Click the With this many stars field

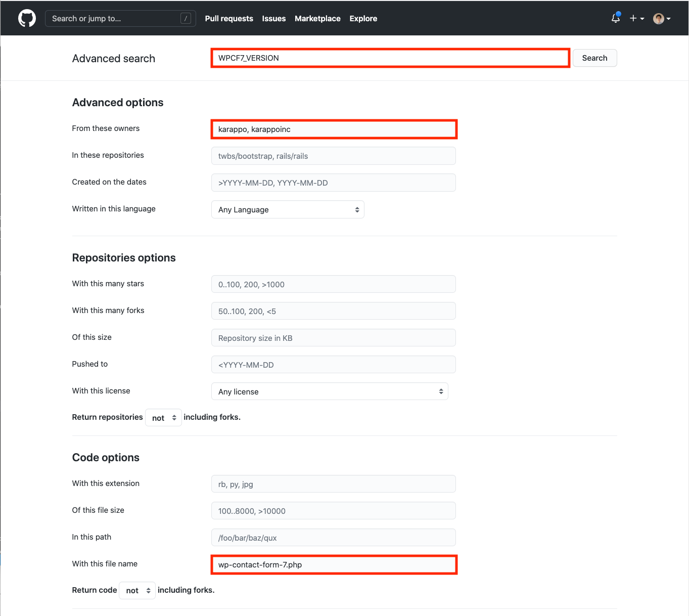tap(334, 284)
